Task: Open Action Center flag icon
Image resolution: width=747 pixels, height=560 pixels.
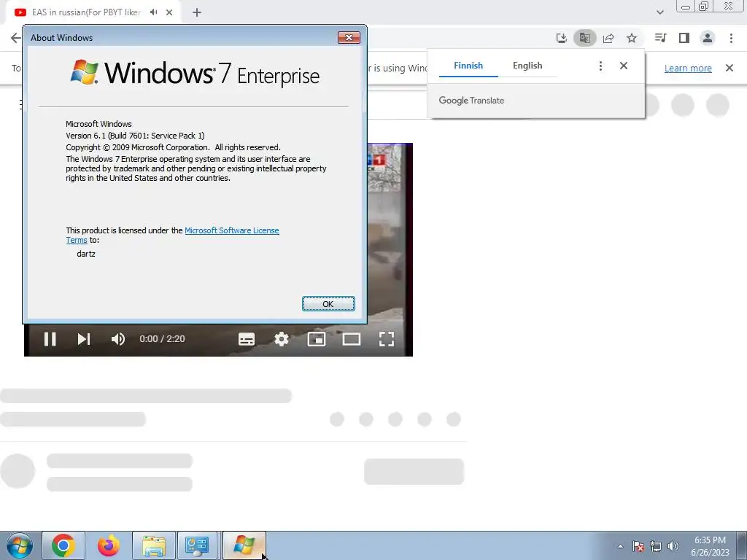Action: pyautogui.click(x=638, y=547)
